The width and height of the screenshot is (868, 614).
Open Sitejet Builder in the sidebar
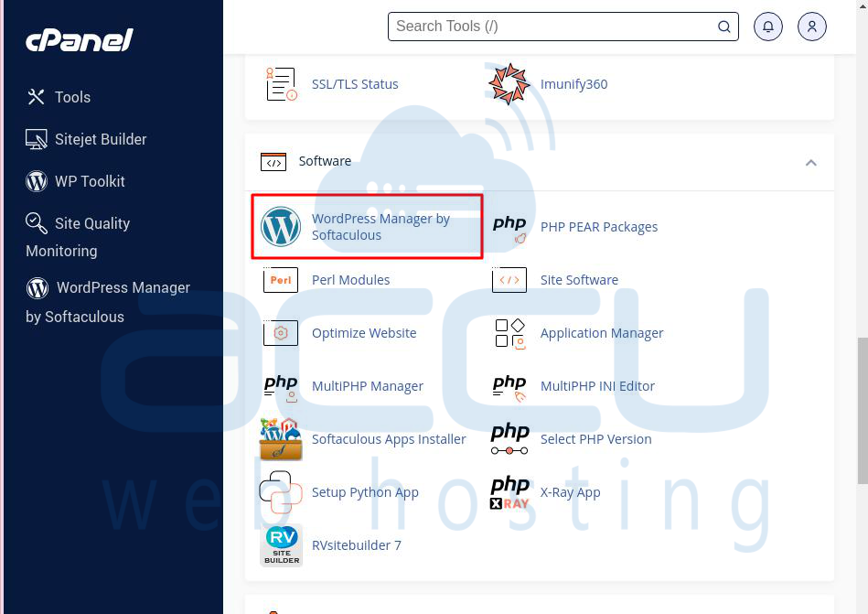101,139
